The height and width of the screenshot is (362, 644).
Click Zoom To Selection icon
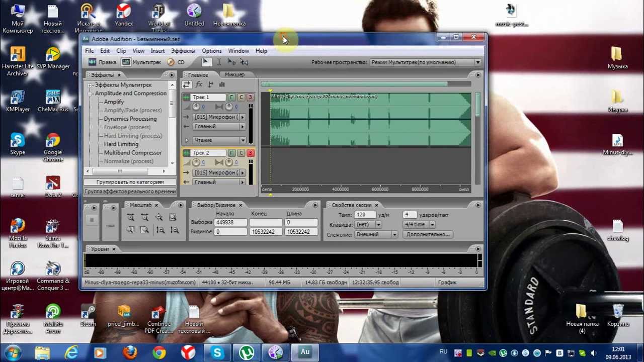[173, 217]
